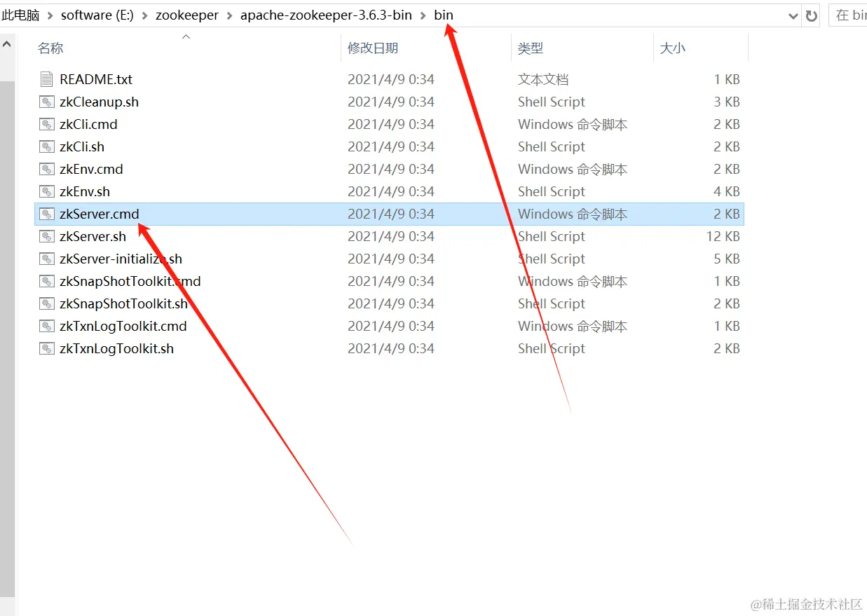Viewport: 867px width, 616px height.
Task: Click the navigation pane scroll up arrow
Action: tap(7, 45)
